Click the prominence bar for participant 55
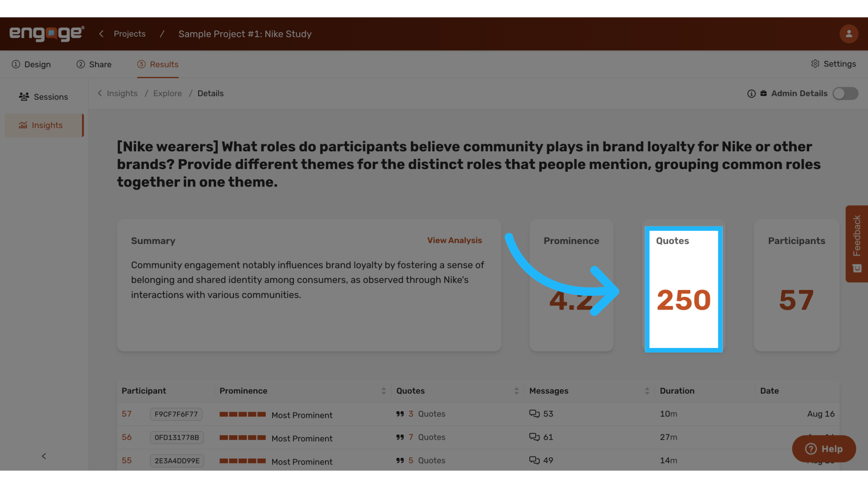 click(x=242, y=461)
